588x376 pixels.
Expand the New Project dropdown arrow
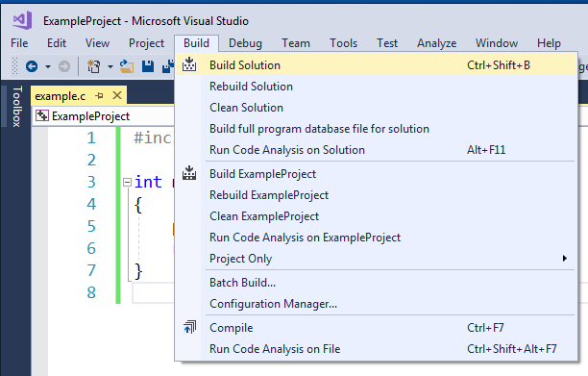110,66
